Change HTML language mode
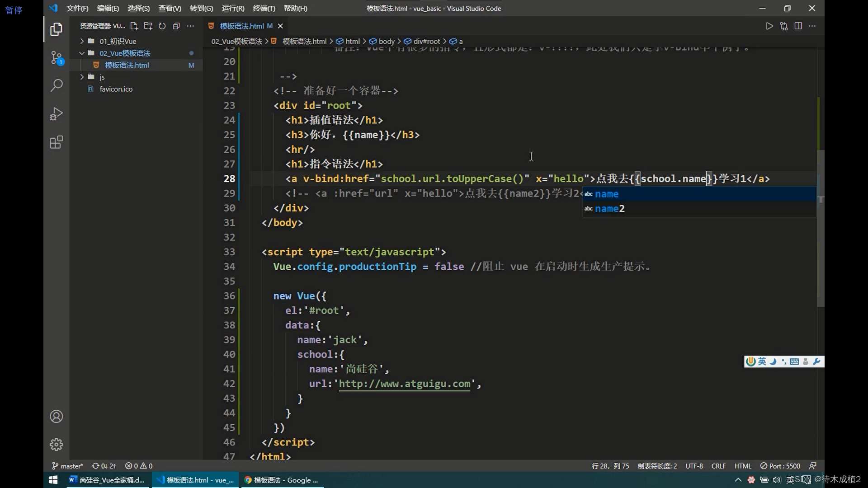 743,466
